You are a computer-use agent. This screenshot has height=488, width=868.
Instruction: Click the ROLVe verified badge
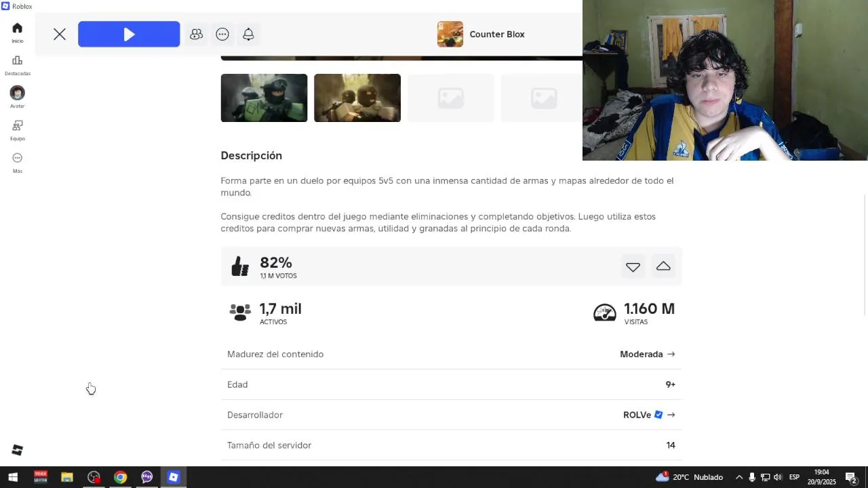(658, 415)
